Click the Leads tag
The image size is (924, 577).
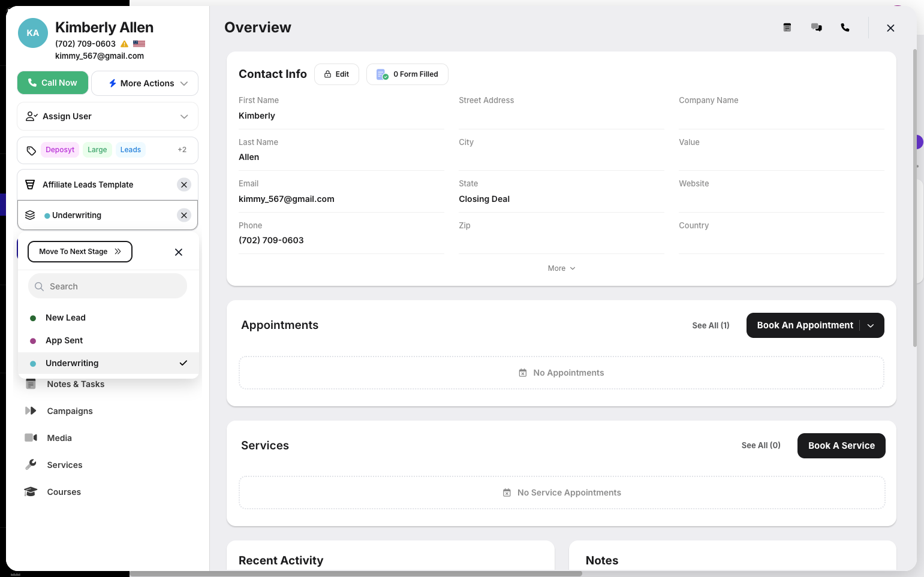click(131, 150)
